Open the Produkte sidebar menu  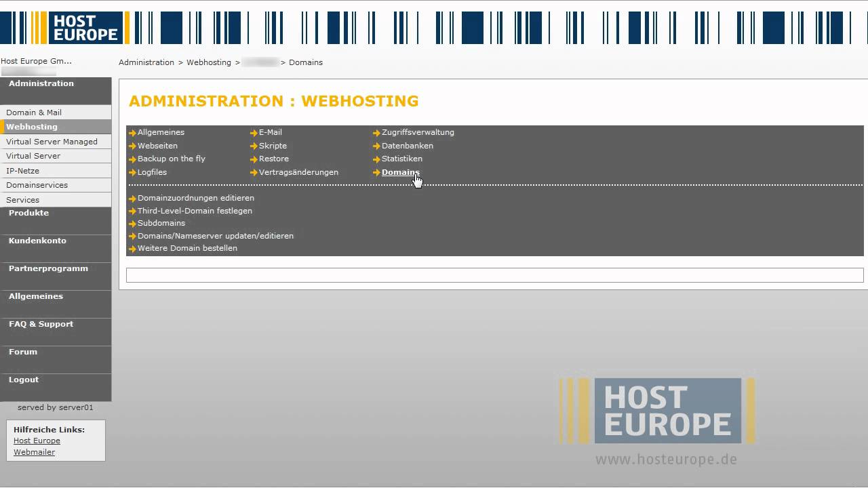point(28,213)
